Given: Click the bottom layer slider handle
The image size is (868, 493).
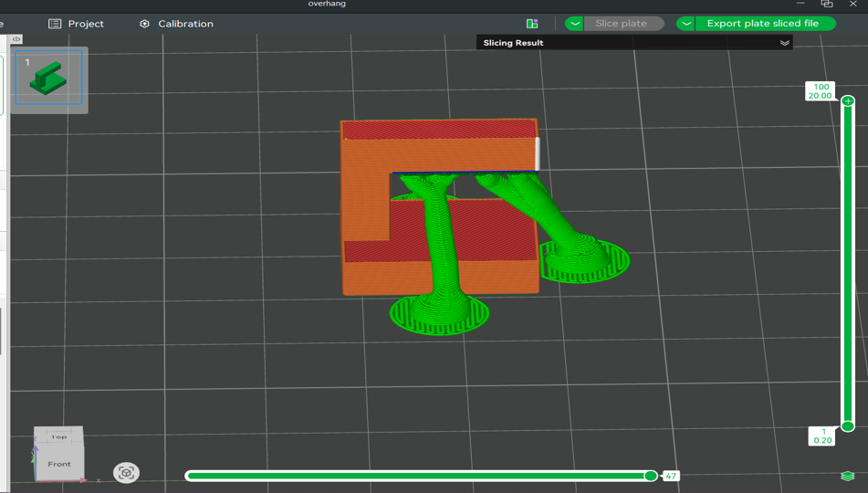Looking at the screenshot, I should tap(848, 426).
